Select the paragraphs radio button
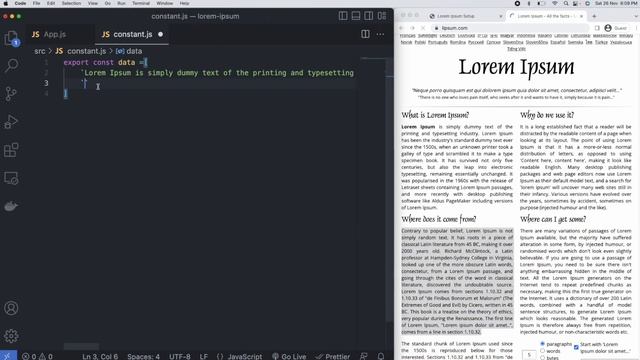640x360 pixels. [542, 344]
